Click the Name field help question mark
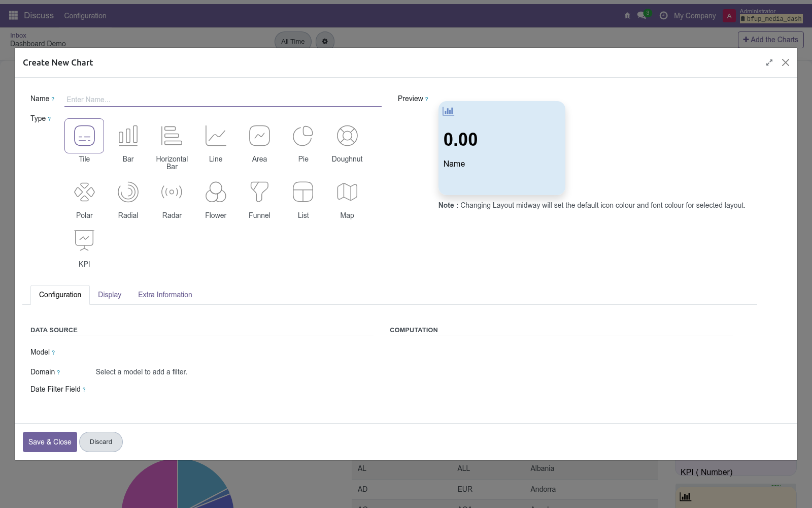Screen dimensions: 812x508 pyautogui.click(x=53, y=100)
